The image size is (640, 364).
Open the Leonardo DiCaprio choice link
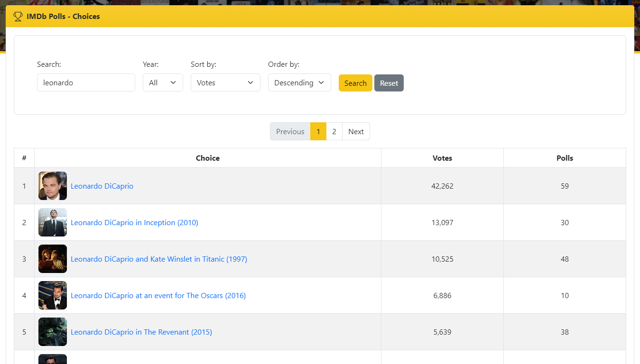(x=102, y=186)
